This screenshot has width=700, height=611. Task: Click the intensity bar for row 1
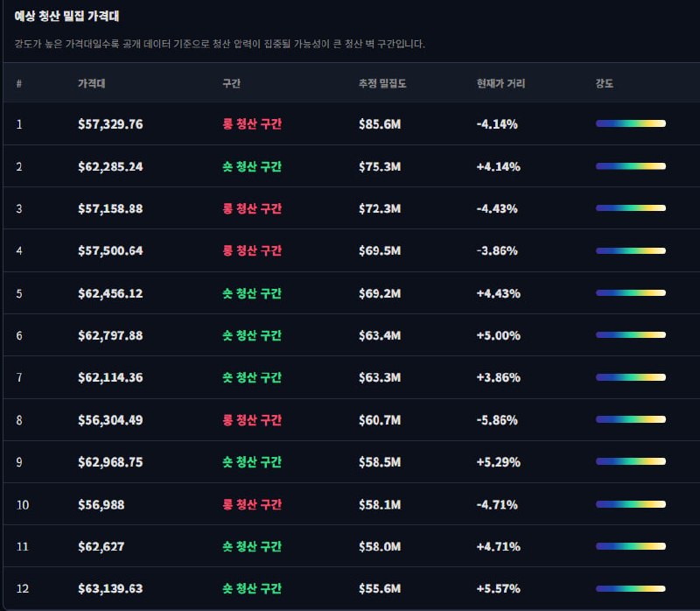tap(630, 123)
